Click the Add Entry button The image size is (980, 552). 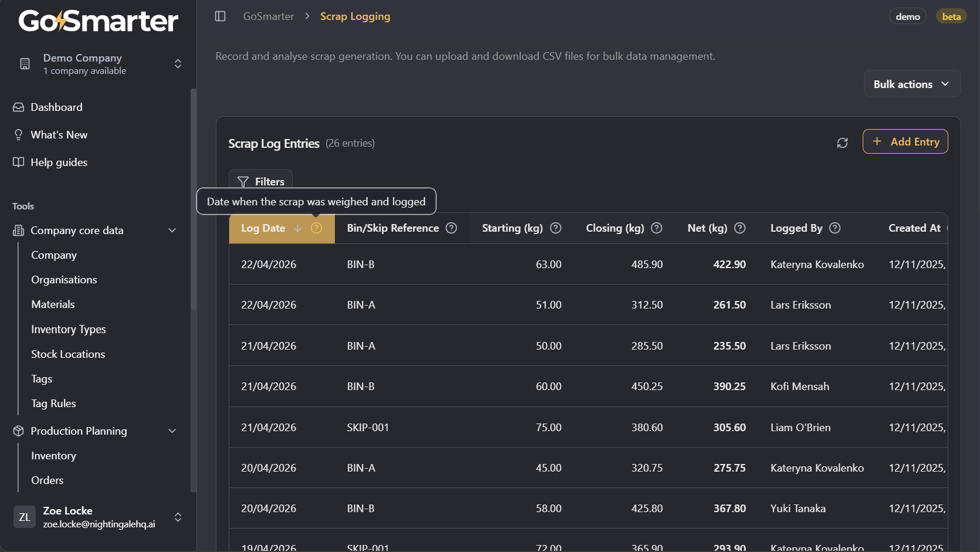(x=905, y=141)
